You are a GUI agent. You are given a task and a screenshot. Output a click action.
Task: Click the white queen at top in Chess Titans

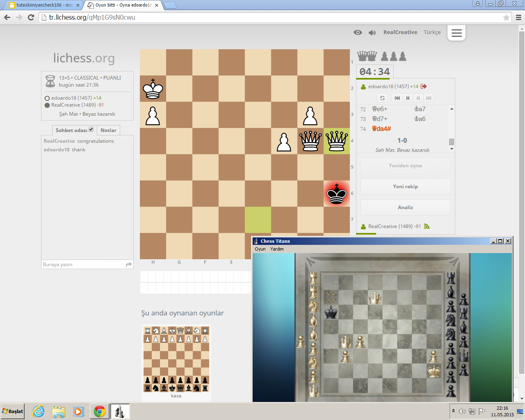pyautogui.click(x=374, y=297)
